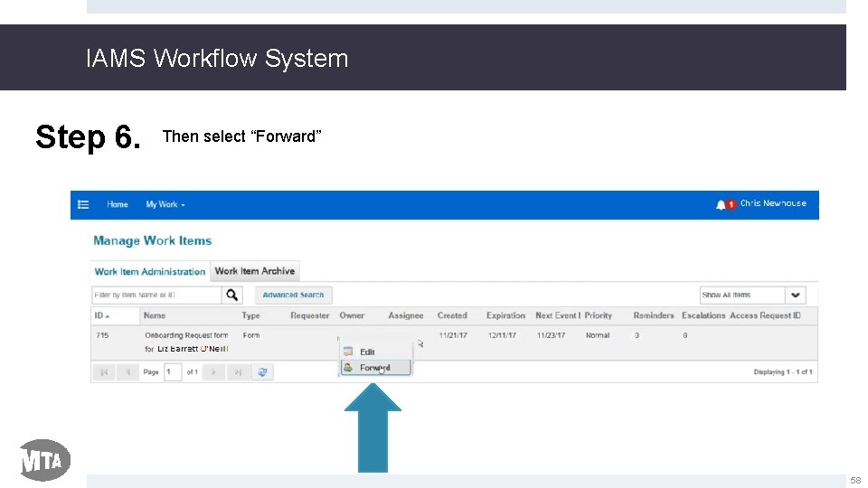Viewport: 868px width, 488px height.
Task: Refresh the work items list
Action: [262, 371]
